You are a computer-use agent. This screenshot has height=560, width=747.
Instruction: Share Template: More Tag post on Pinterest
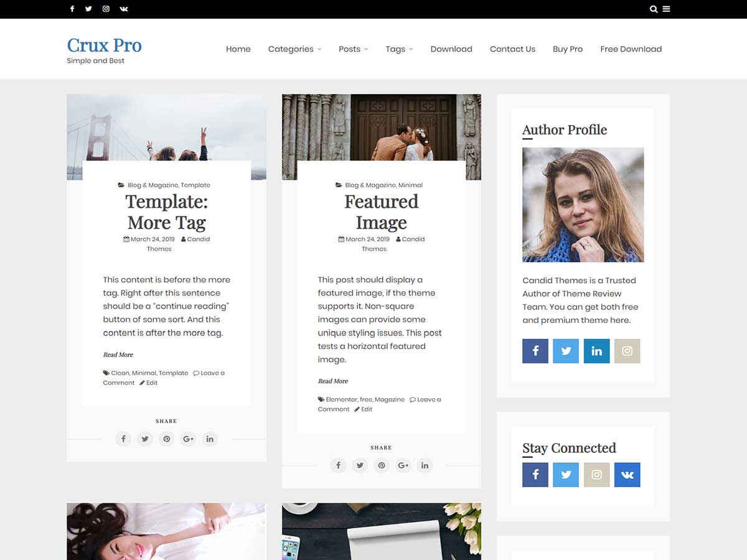(166, 439)
